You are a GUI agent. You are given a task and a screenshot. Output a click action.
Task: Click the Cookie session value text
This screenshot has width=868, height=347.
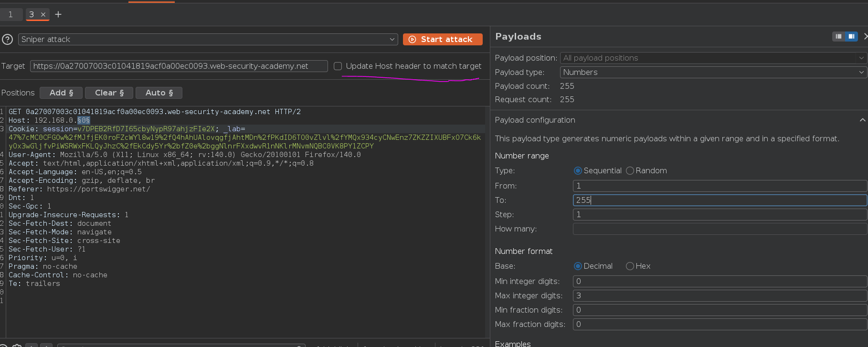146,129
